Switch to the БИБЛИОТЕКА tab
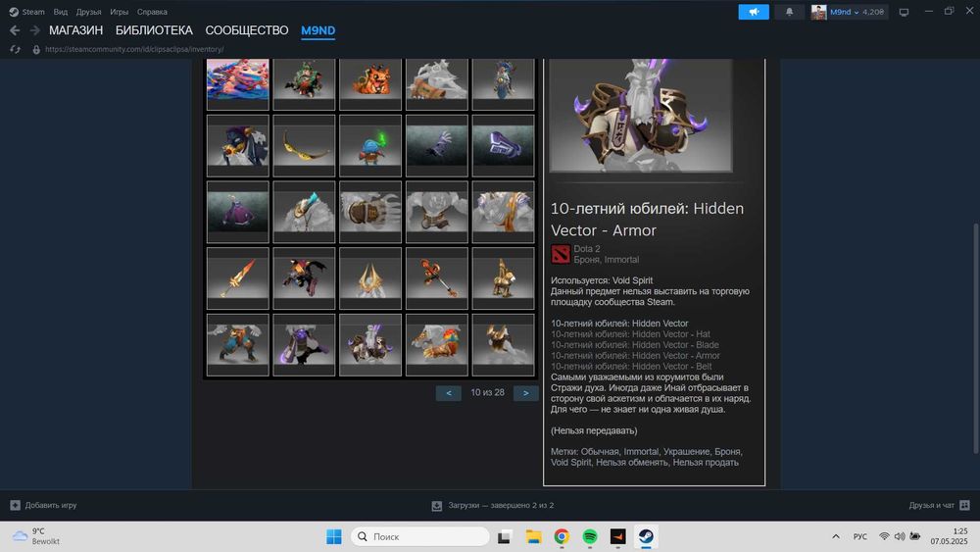Image resolution: width=980 pixels, height=552 pixels. pyautogui.click(x=154, y=30)
